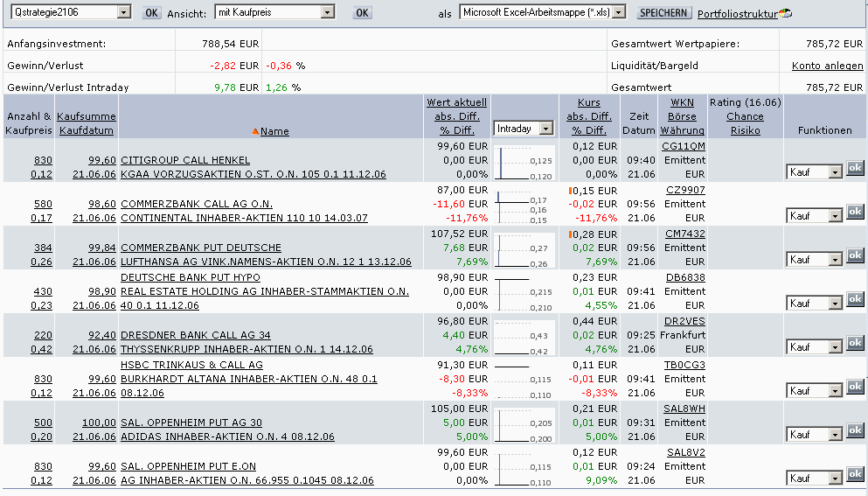Click WKN link SAL8V2
This screenshot has height=496, width=868.
tap(686, 453)
